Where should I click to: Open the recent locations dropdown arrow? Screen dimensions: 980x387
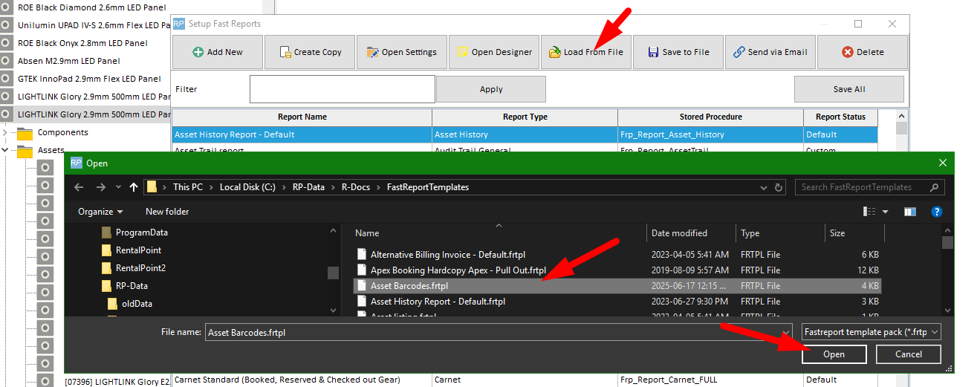tap(119, 187)
